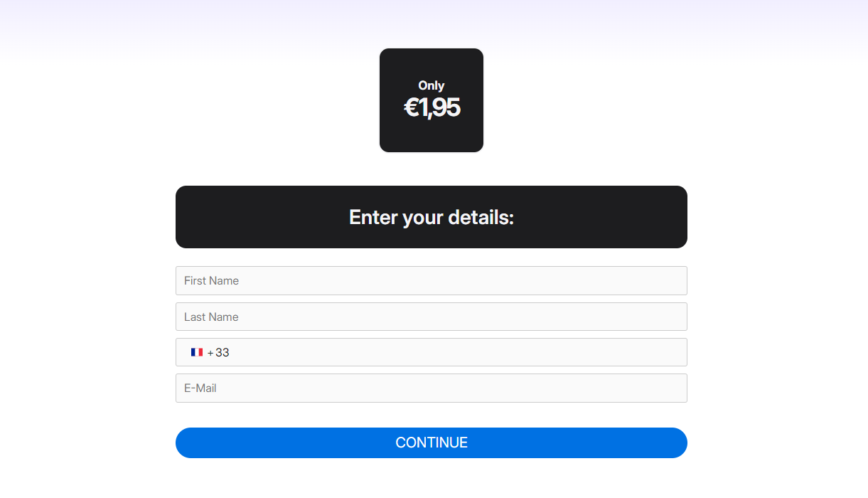Click the "Only" label in the price box
Image resolution: width=868 pixels, height=498 pixels.
click(432, 85)
